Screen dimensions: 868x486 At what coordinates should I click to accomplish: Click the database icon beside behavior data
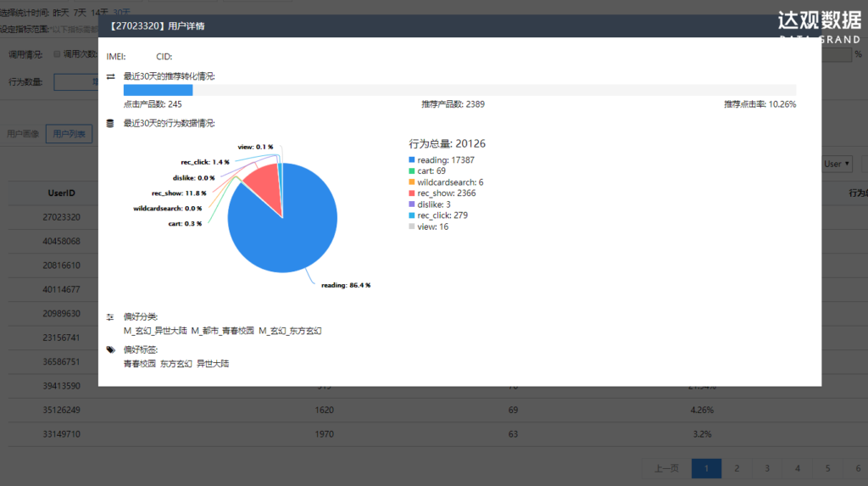tap(110, 123)
